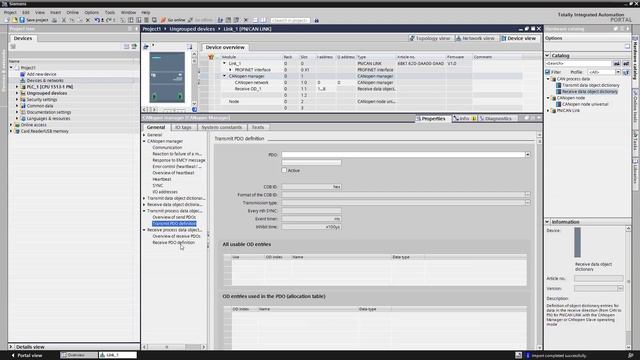Image resolution: width=640 pixels, height=360 pixels.
Task: Click the catalog search-up binoculars icon
Action: pyautogui.click(x=626, y=64)
